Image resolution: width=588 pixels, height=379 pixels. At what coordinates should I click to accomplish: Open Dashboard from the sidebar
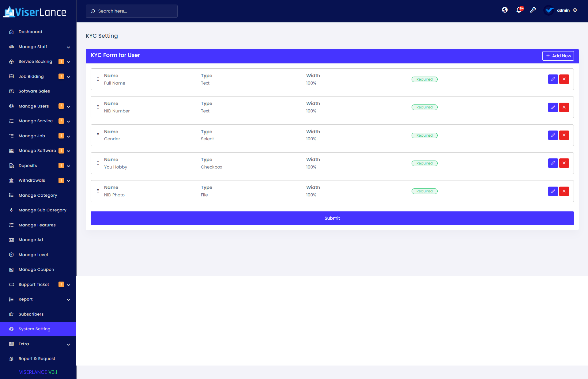pyautogui.click(x=30, y=32)
